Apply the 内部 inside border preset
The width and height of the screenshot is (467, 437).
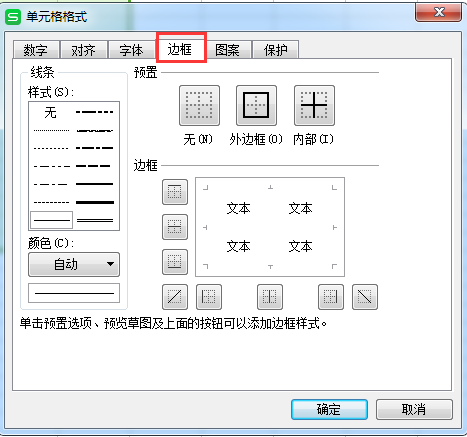[x=314, y=105]
